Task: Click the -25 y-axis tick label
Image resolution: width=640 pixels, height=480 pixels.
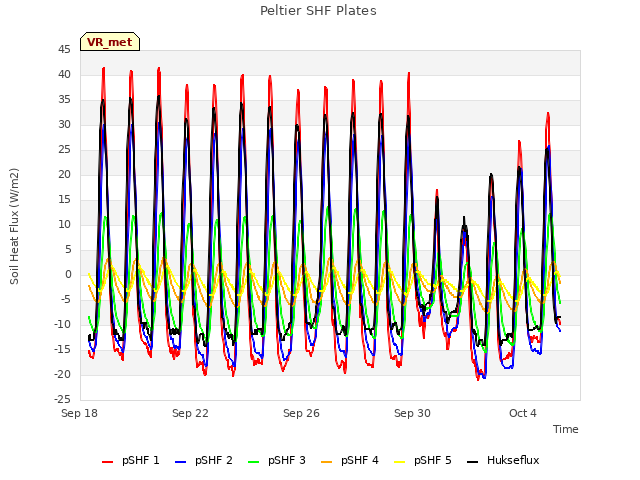Action: click(x=62, y=399)
